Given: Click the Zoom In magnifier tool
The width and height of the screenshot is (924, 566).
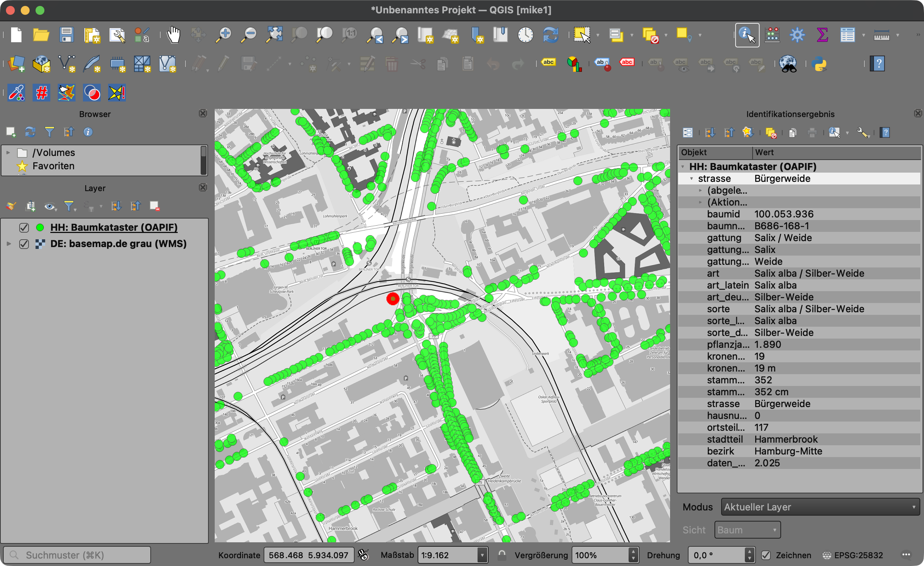Looking at the screenshot, I should coord(224,35).
